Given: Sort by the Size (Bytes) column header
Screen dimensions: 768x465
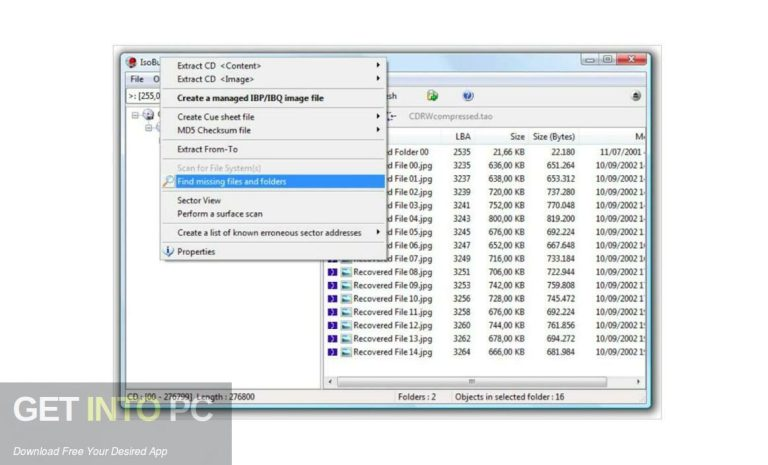Looking at the screenshot, I should pos(554,137).
